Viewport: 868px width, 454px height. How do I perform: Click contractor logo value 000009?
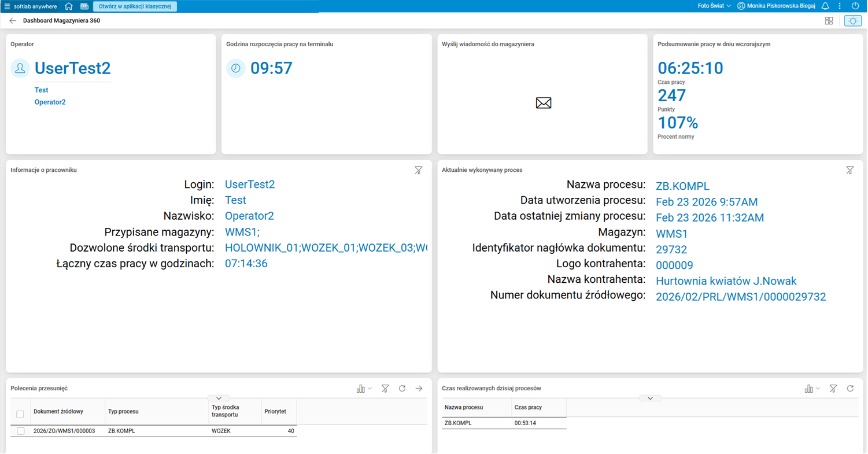pyautogui.click(x=674, y=265)
